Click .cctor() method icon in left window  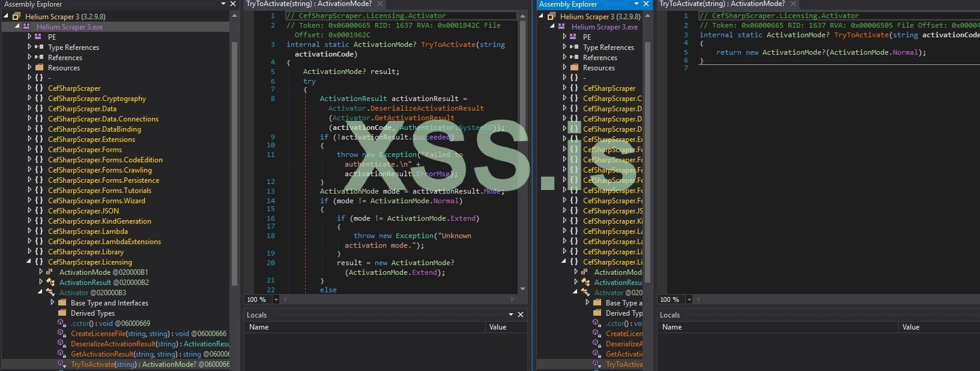pyautogui.click(x=61, y=323)
